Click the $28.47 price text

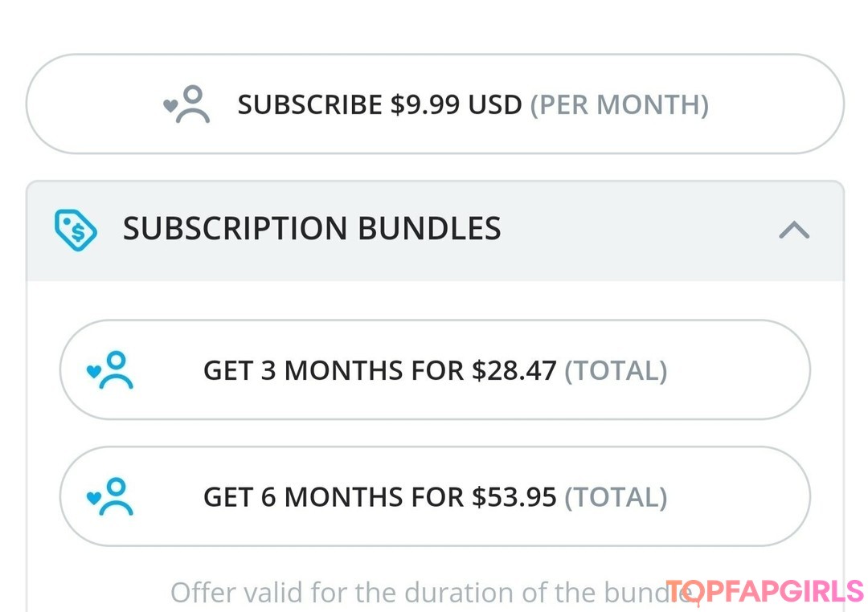click(514, 371)
